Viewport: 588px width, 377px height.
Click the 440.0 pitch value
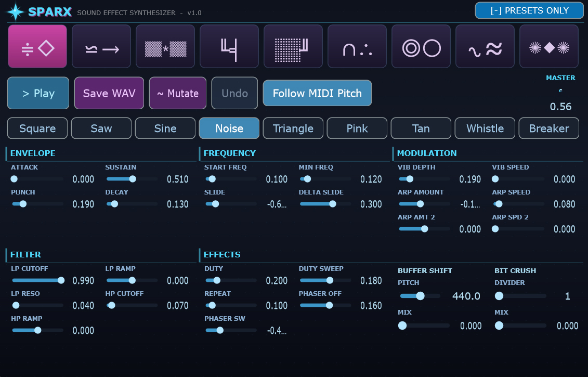(x=466, y=296)
